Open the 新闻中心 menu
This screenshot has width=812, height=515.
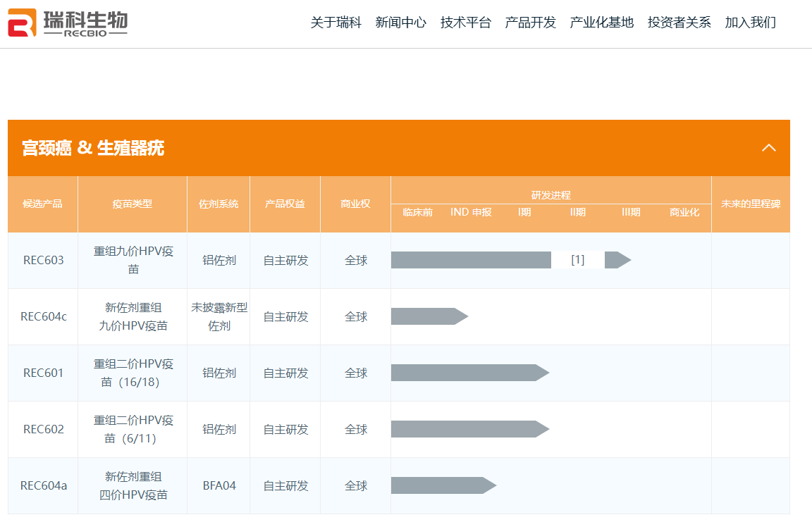(x=400, y=23)
